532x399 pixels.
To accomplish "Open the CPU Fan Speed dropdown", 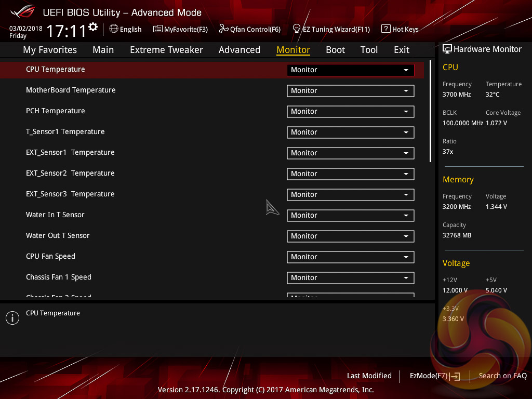I will click(x=351, y=257).
